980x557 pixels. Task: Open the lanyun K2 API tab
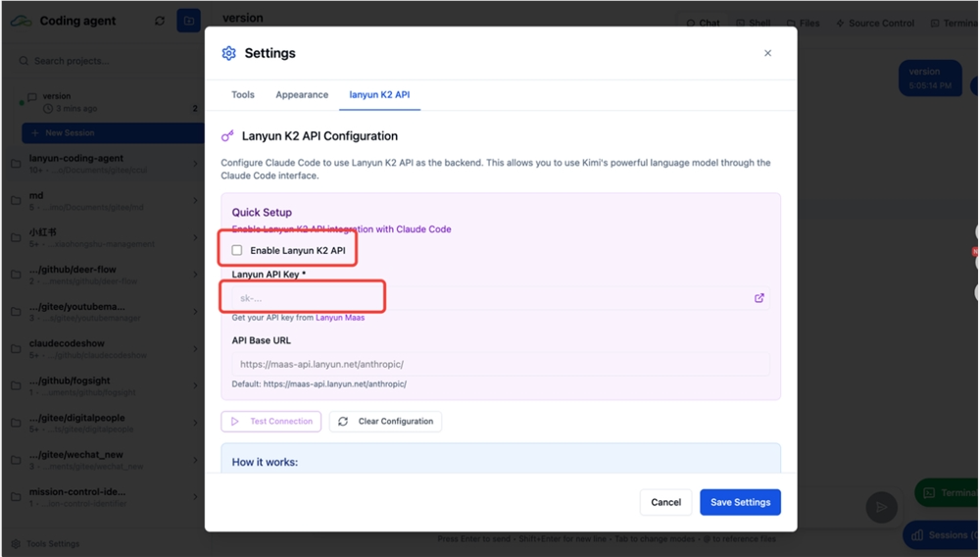click(x=379, y=95)
